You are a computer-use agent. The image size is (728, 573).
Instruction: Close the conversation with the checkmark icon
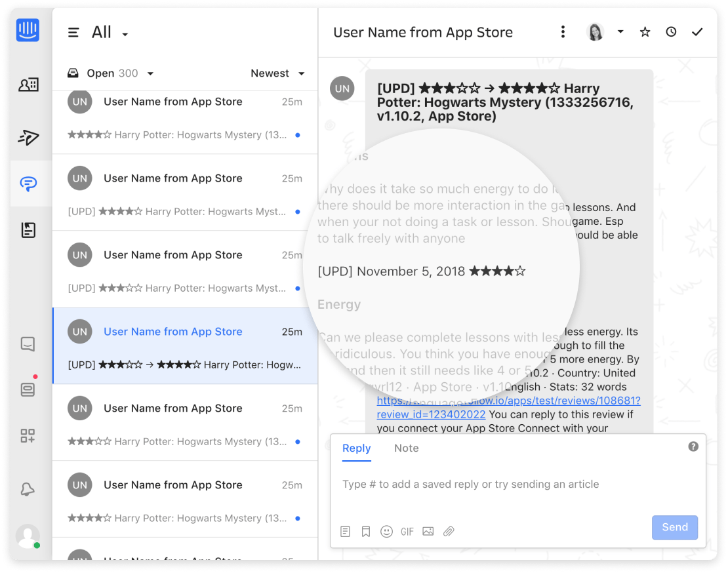click(x=697, y=31)
